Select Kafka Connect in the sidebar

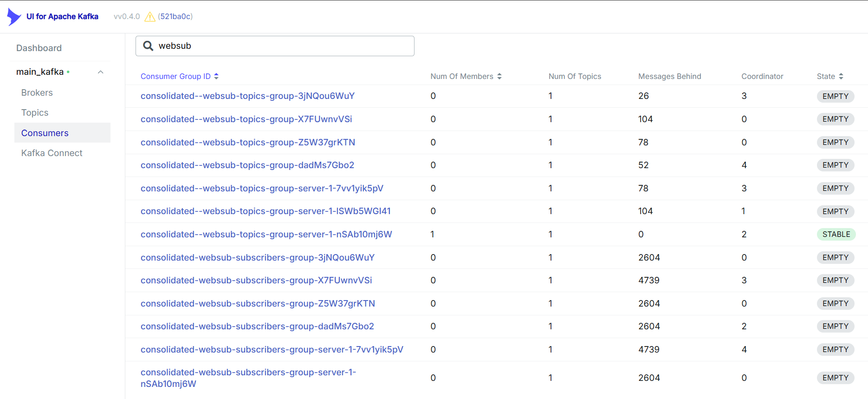point(52,153)
